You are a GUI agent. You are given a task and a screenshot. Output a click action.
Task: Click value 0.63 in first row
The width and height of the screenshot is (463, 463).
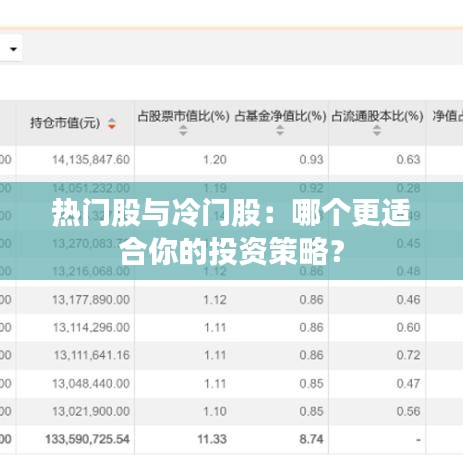click(x=408, y=160)
